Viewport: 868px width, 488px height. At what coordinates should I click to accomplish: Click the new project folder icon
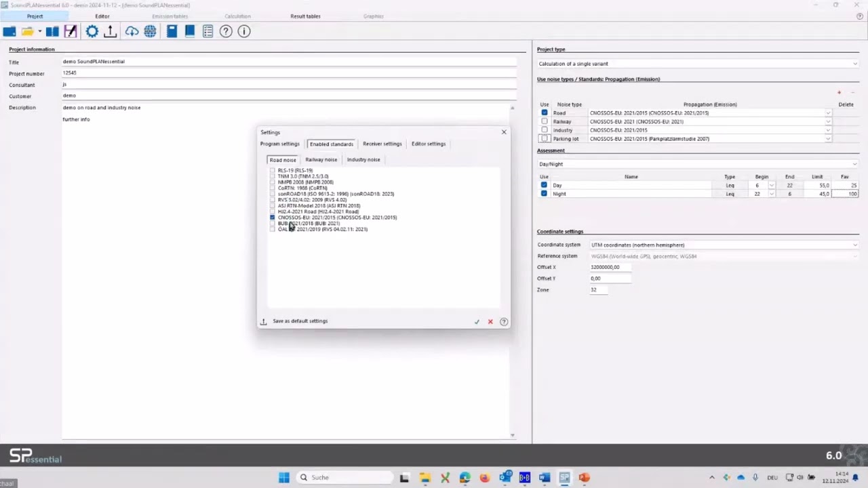coord(9,31)
